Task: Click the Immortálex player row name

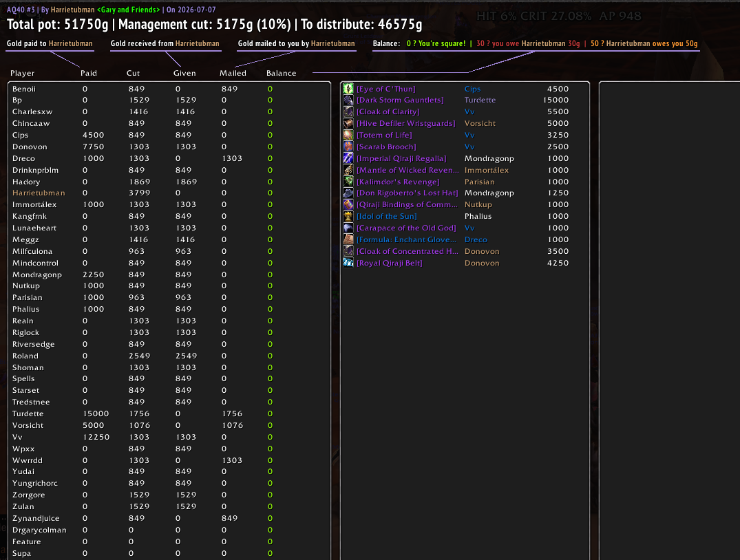Action: click(34, 205)
